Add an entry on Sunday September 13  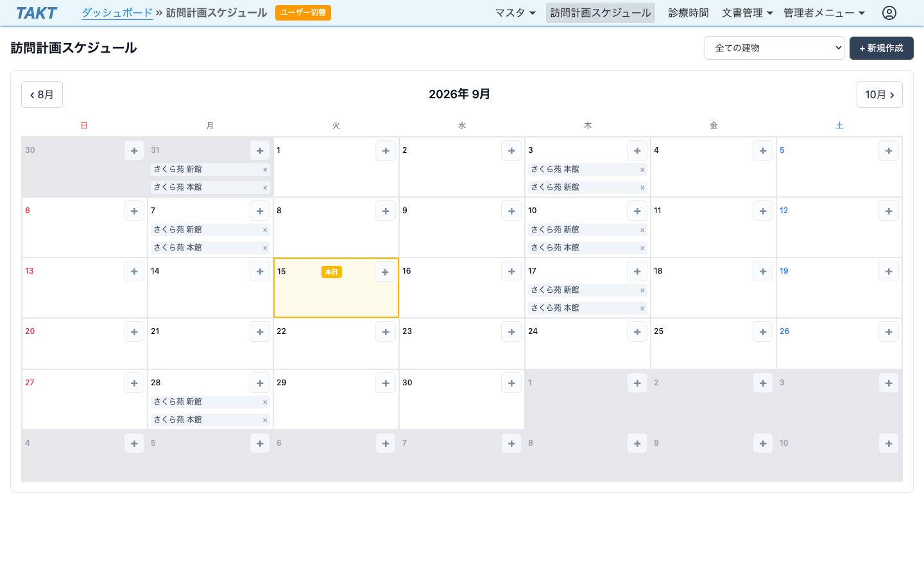pyautogui.click(x=134, y=271)
